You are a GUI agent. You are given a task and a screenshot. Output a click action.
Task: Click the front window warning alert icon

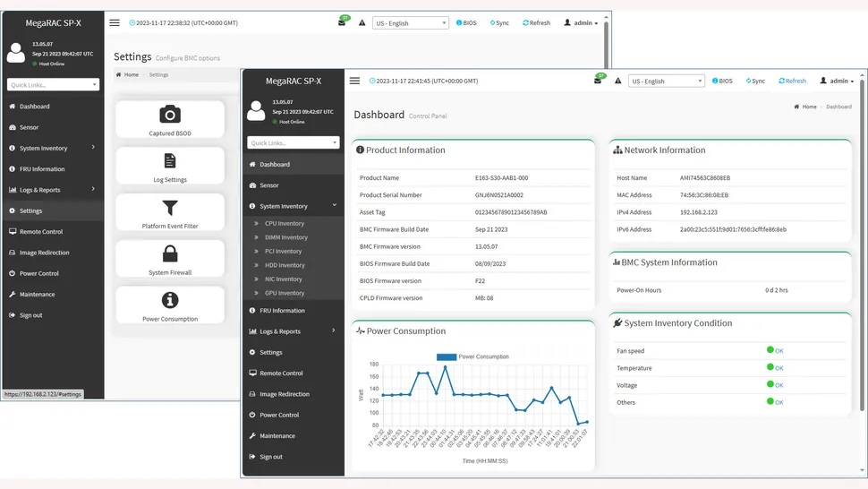(617, 81)
